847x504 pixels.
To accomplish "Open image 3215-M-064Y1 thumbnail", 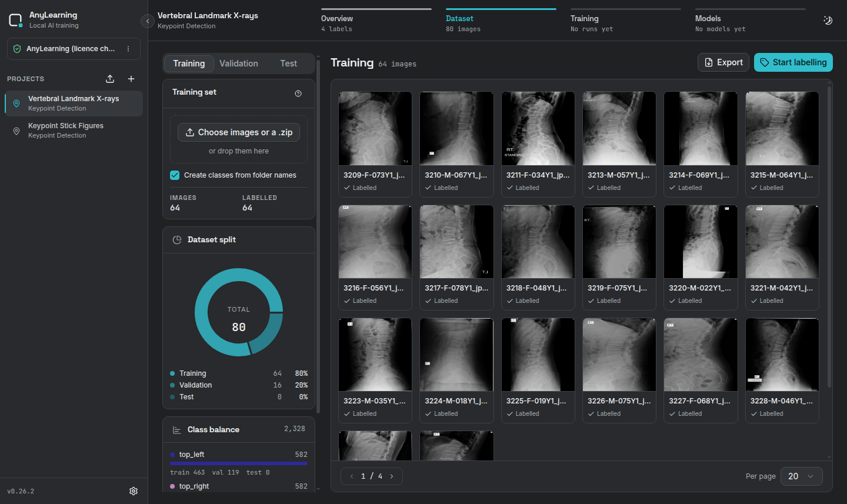I will [782, 128].
